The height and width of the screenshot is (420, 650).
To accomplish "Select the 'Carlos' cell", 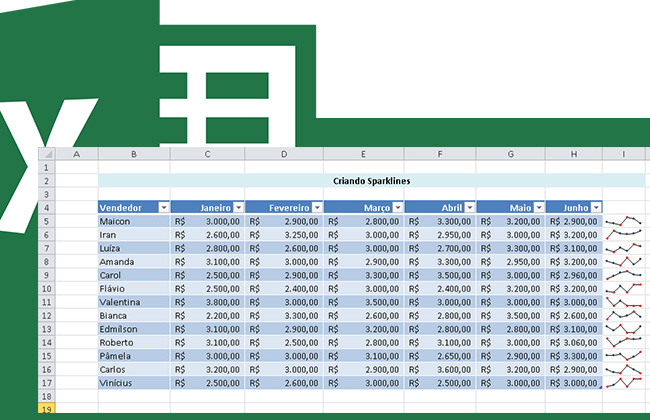I will click(x=134, y=369).
